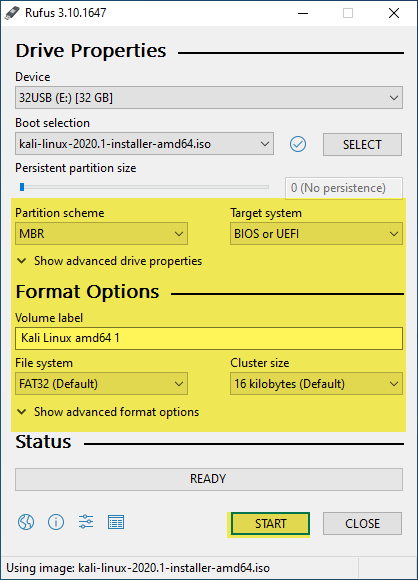Open the Target system dropdown

click(316, 233)
